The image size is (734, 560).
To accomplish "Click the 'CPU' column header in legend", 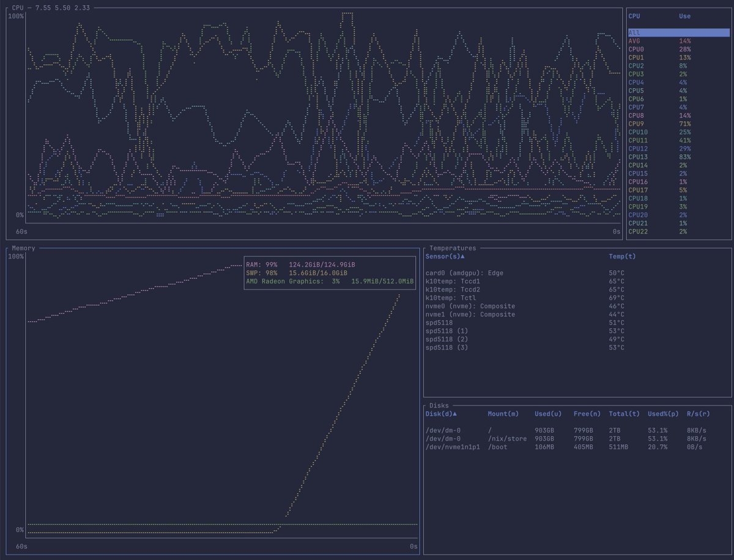I will (634, 16).
